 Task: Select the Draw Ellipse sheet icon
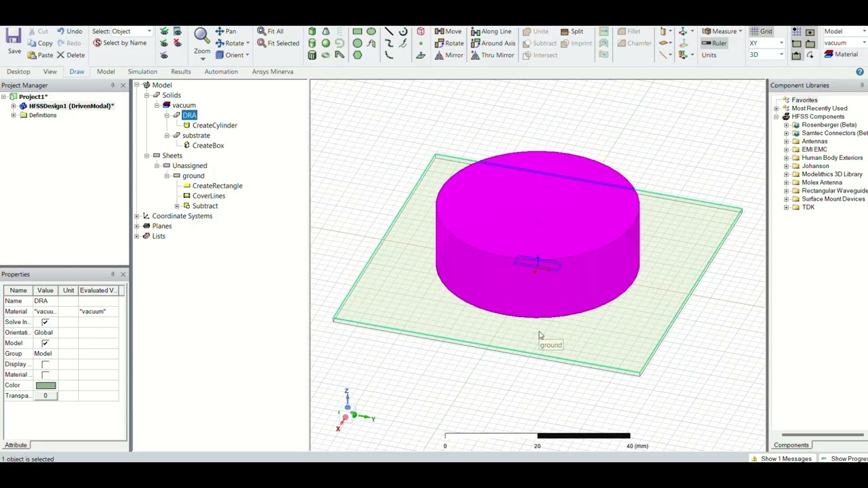(372, 31)
